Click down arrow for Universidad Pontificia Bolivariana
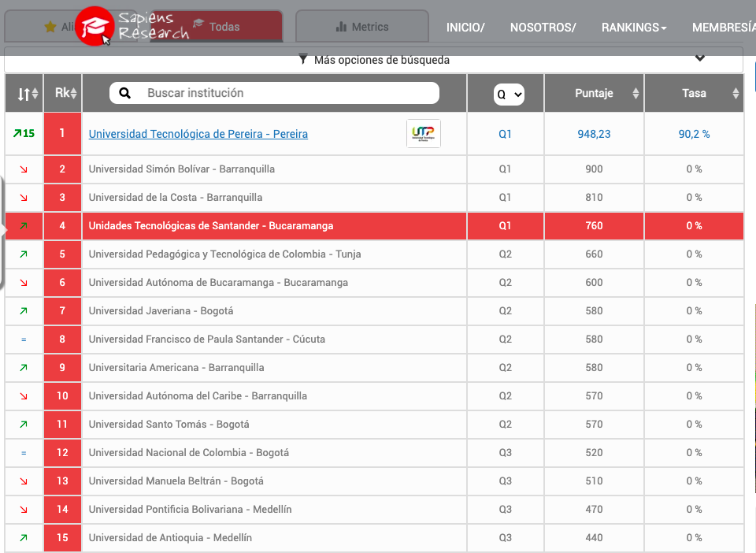The width and height of the screenshot is (756, 553). click(x=24, y=510)
